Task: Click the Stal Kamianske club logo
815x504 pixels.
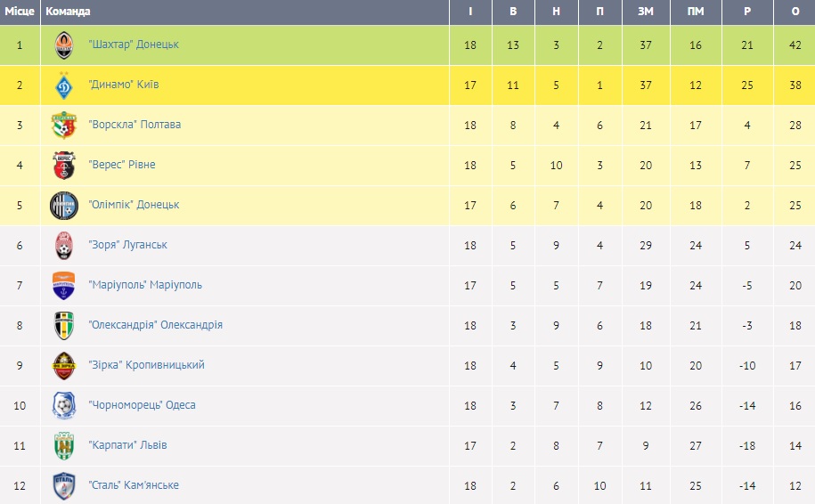Action: tap(64, 485)
